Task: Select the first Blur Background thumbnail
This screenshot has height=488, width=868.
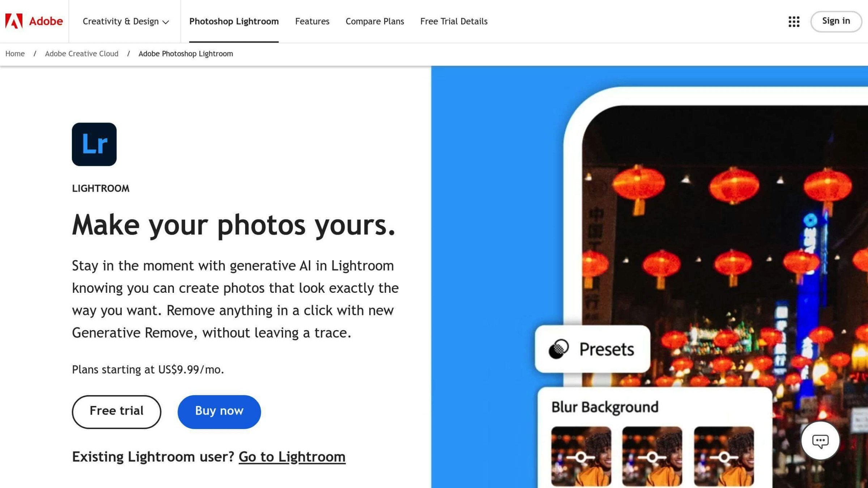Action: pyautogui.click(x=581, y=457)
